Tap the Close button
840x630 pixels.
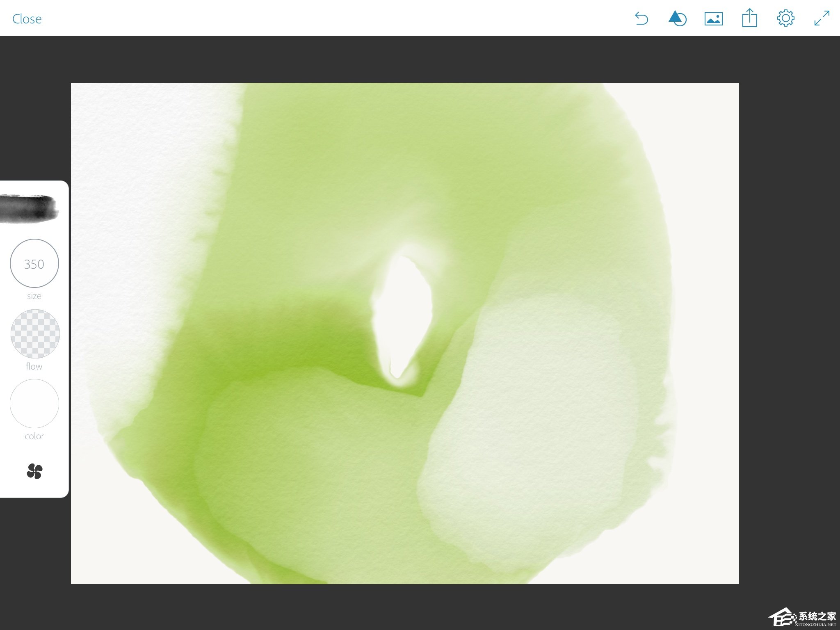[27, 19]
